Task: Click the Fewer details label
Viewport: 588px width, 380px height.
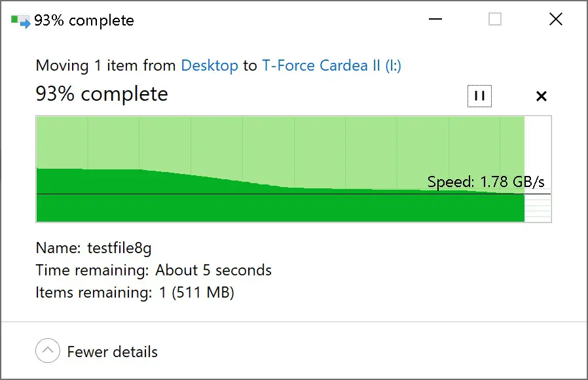Action: [x=112, y=352]
